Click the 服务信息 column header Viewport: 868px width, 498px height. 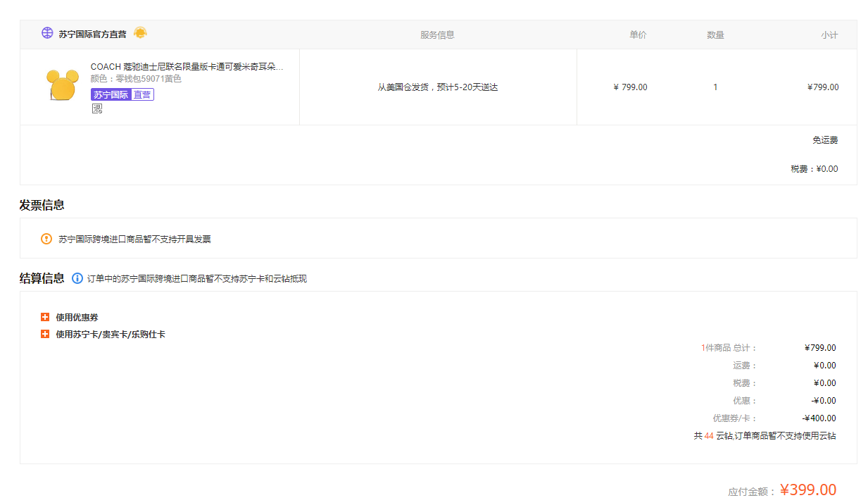tap(437, 35)
